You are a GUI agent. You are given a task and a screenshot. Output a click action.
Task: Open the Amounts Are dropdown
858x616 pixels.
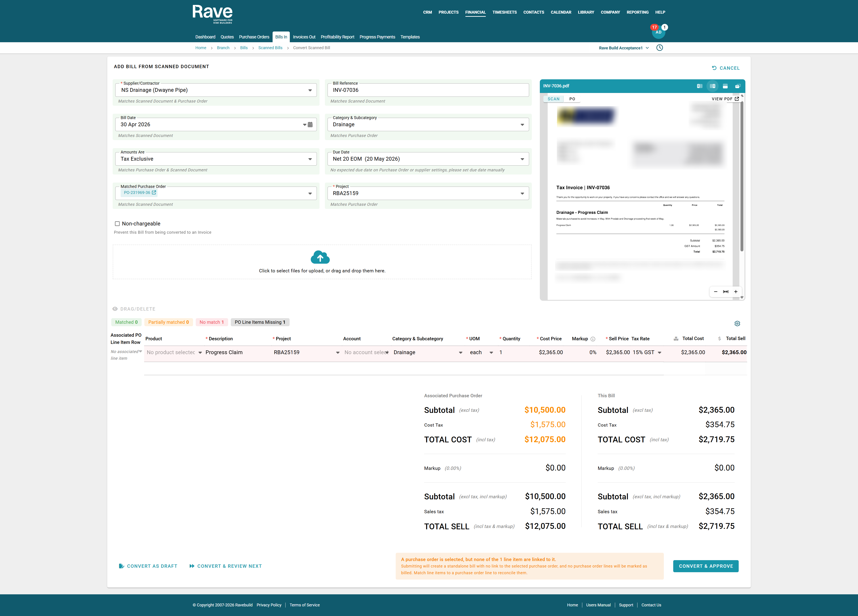pyautogui.click(x=310, y=159)
